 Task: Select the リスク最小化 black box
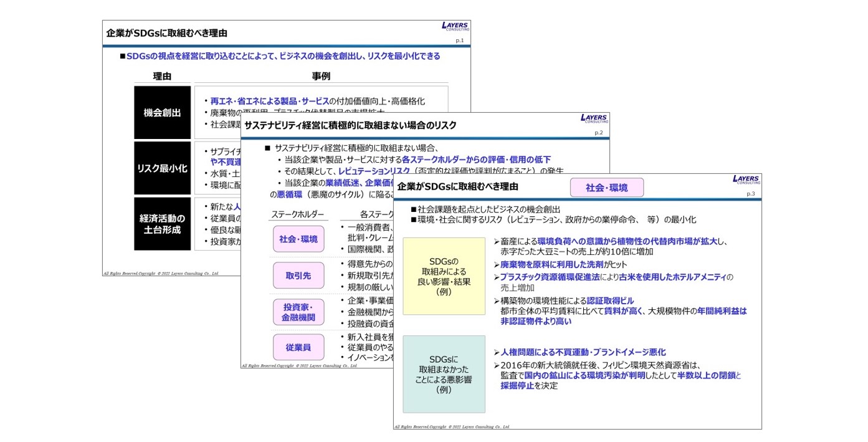tap(162, 168)
